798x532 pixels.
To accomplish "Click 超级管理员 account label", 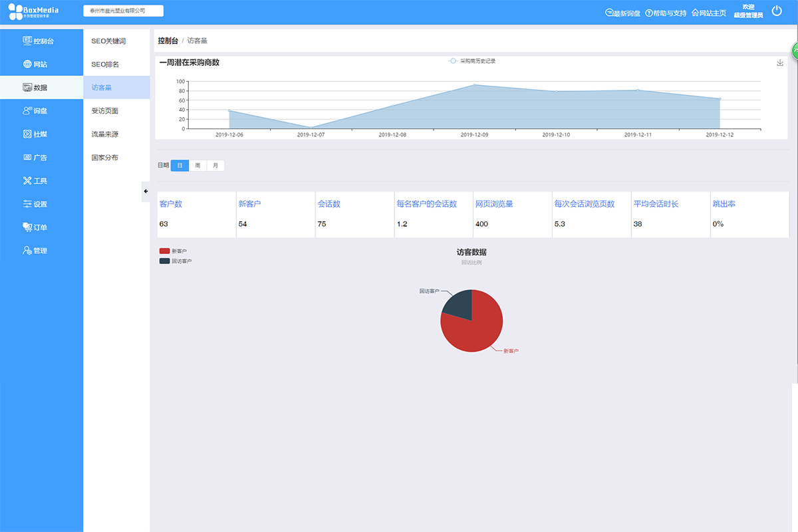I will [748, 15].
